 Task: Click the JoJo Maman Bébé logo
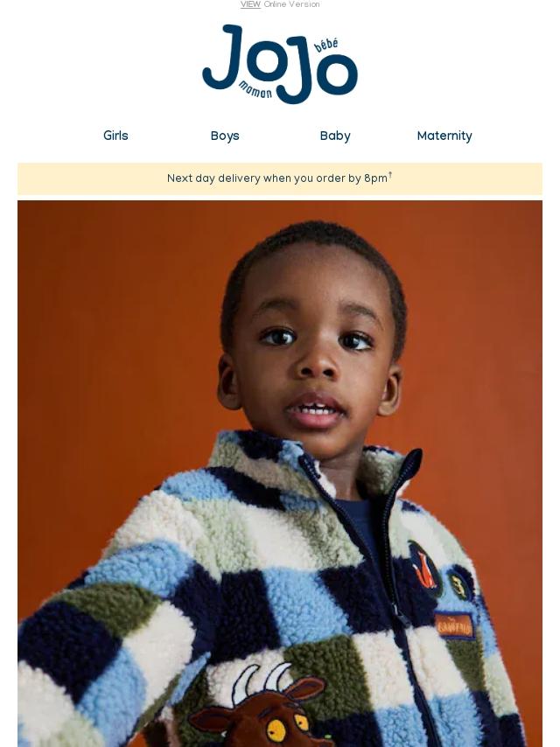click(280, 64)
